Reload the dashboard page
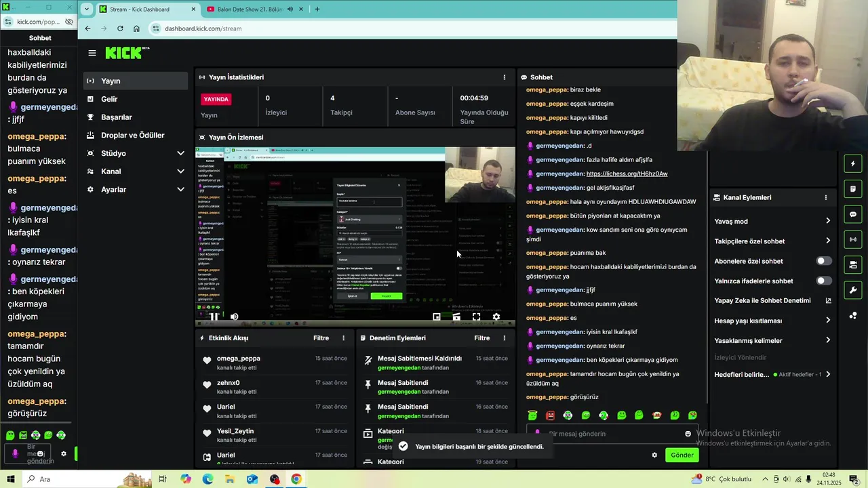Image resolution: width=868 pixels, height=488 pixels. click(120, 28)
